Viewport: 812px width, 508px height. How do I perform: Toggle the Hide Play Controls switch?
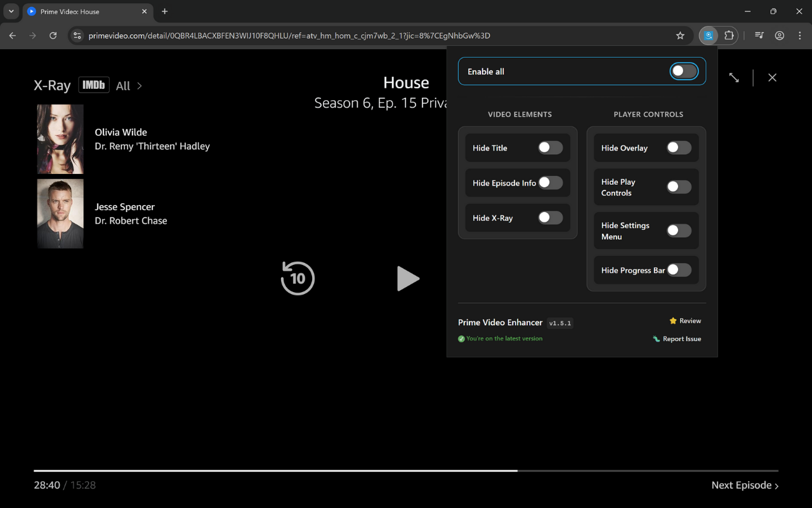[679, 187]
